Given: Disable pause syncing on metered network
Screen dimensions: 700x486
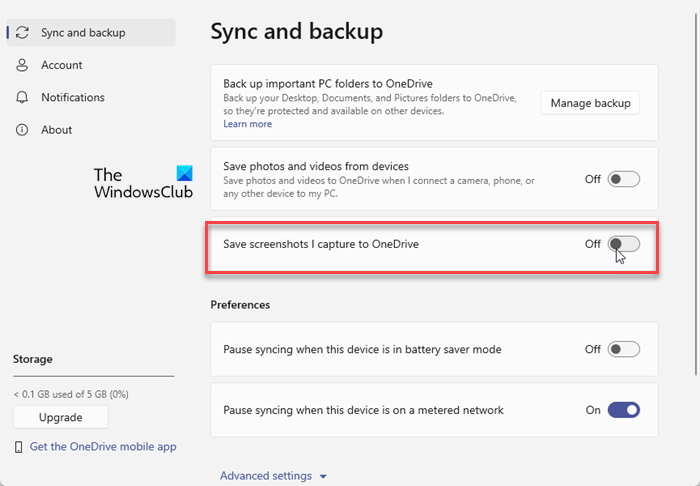Looking at the screenshot, I should point(623,410).
